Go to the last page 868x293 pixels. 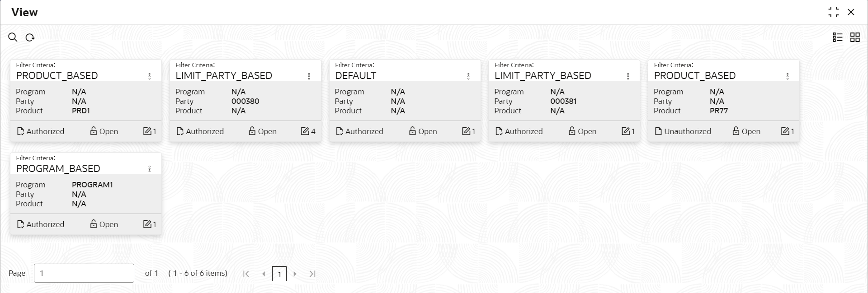(312, 274)
